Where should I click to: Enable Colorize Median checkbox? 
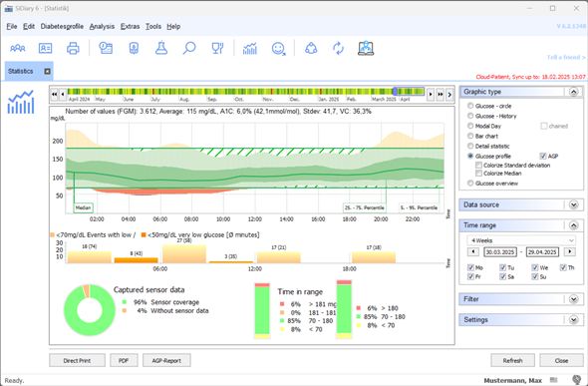click(x=478, y=174)
